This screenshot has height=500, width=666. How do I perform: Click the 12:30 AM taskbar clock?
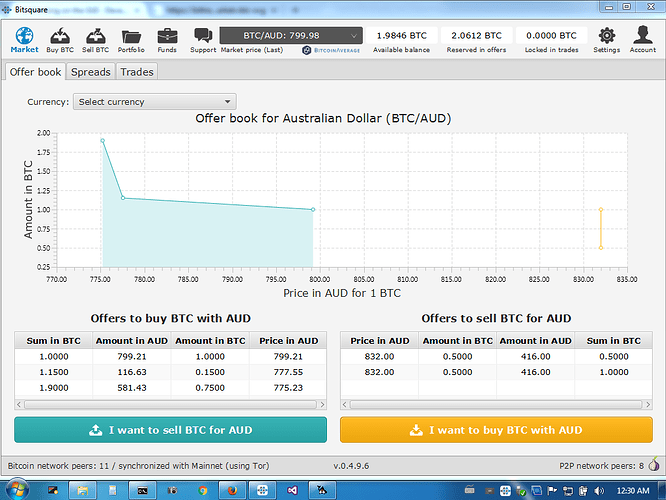coord(632,491)
